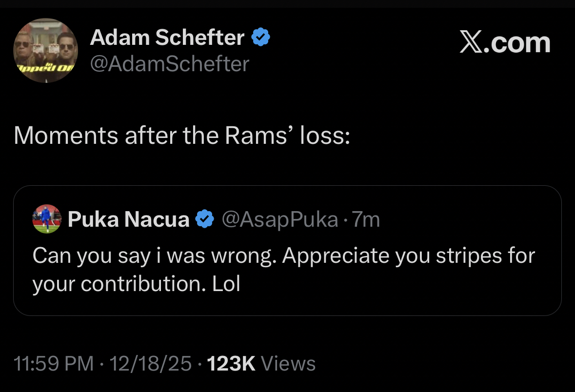575x392 pixels.
Task: Click Puka Nacua's small profile avatar
Action: [47, 219]
